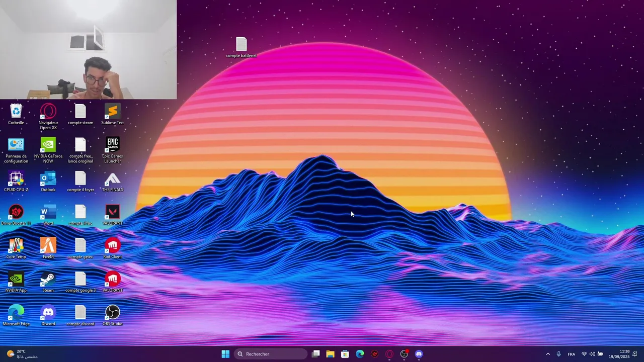
Task: Select the compte steam text file
Action: [x=80, y=115]
